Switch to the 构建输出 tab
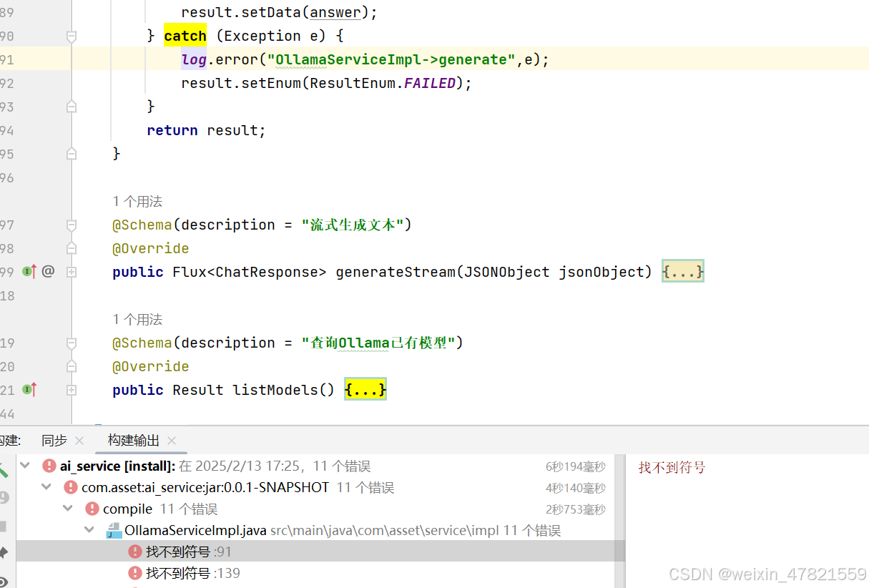The image size is (869, 588). (x=134, y=440)
